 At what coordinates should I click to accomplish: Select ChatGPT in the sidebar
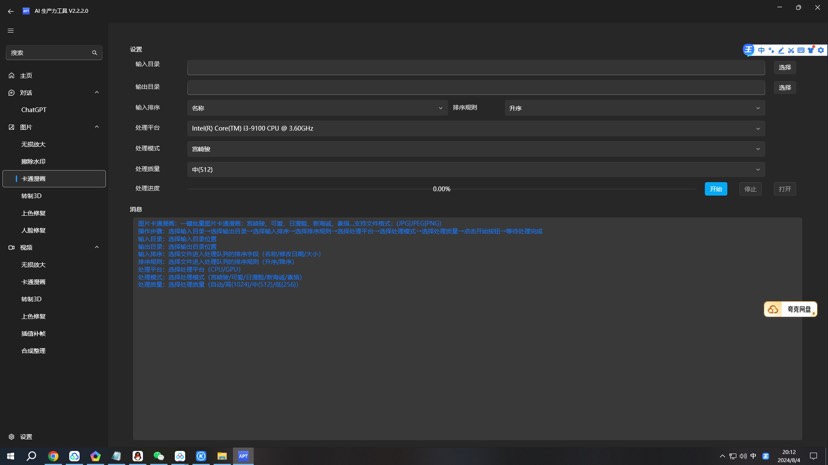[x=34, y=110]
